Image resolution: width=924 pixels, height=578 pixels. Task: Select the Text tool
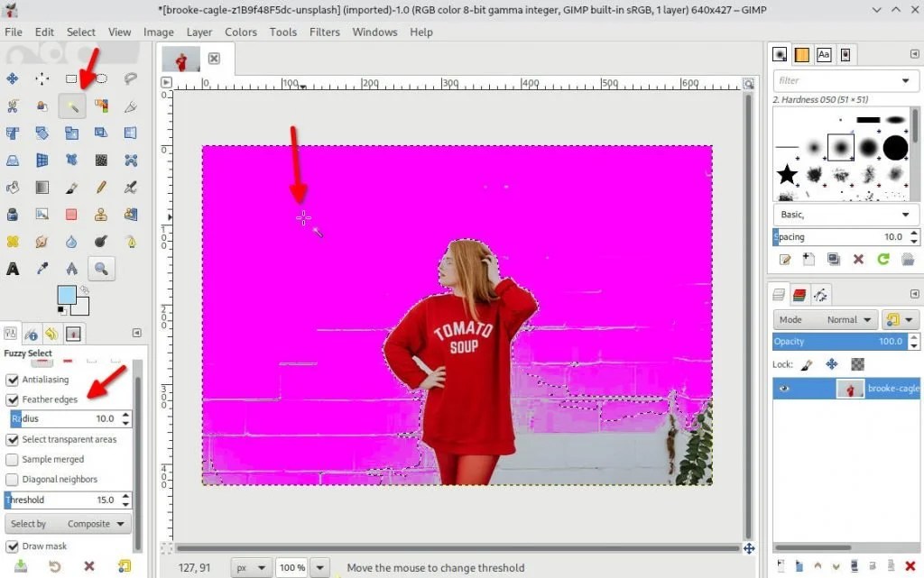click(13, 268)
